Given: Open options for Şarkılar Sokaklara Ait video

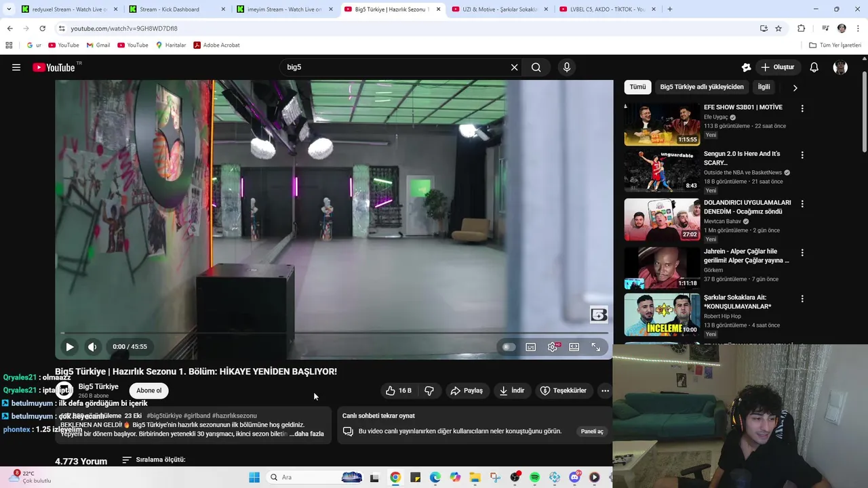Looking at the screenshot, I should pos(802,299).
